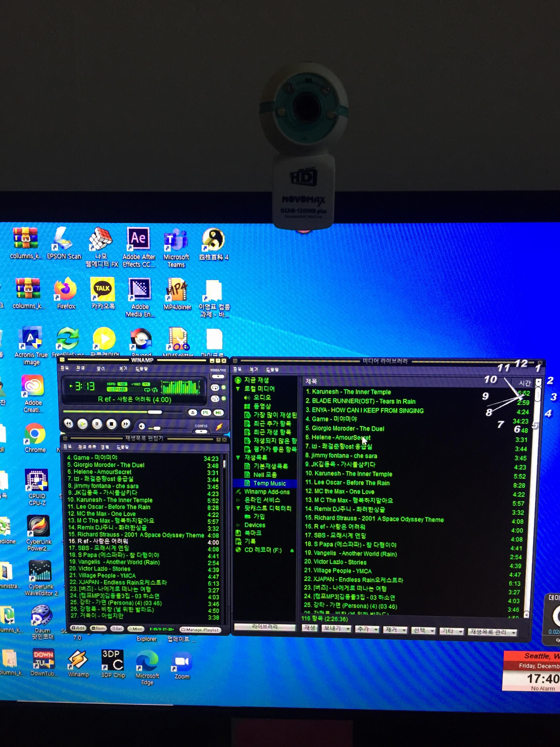560x747 pixels.
Task: Select the 동영상 video item in library
Action: click(x=257, y=406)
